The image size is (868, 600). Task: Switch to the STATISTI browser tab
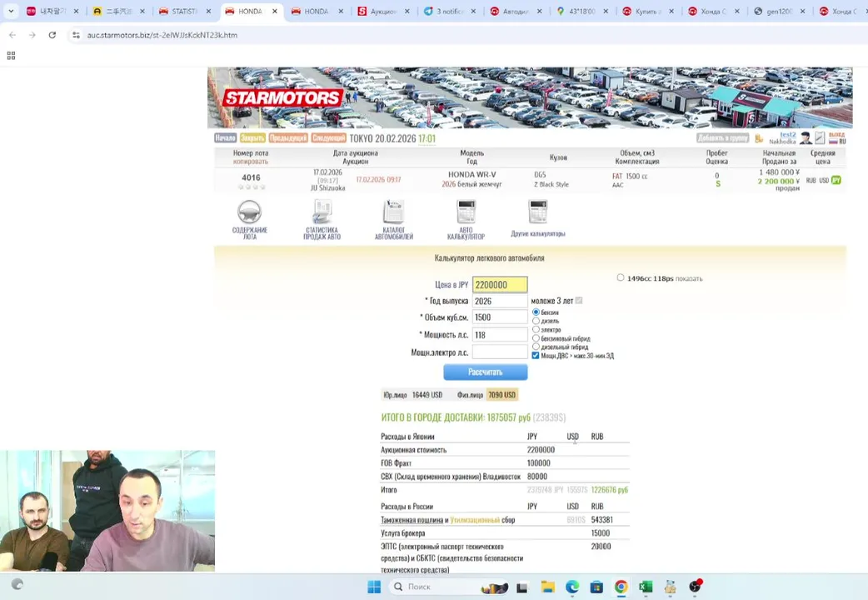click(185, 11)
